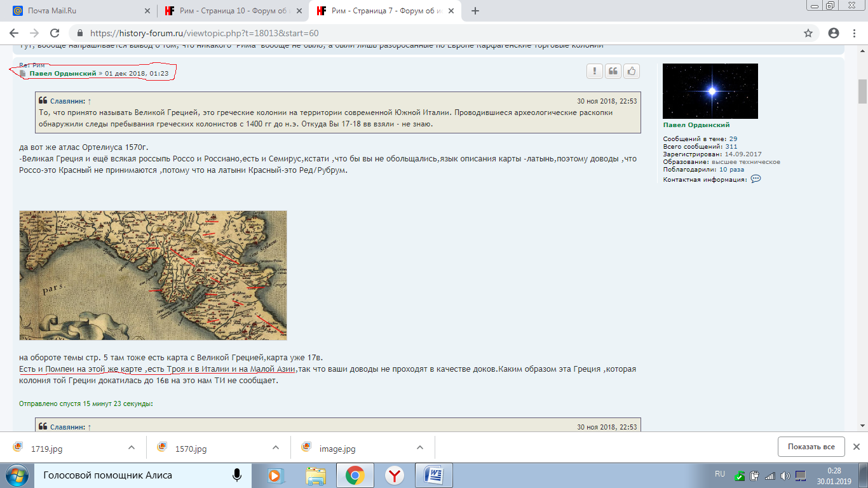
Task: Click Показать все downloads button
Action: tap(811, 447)
